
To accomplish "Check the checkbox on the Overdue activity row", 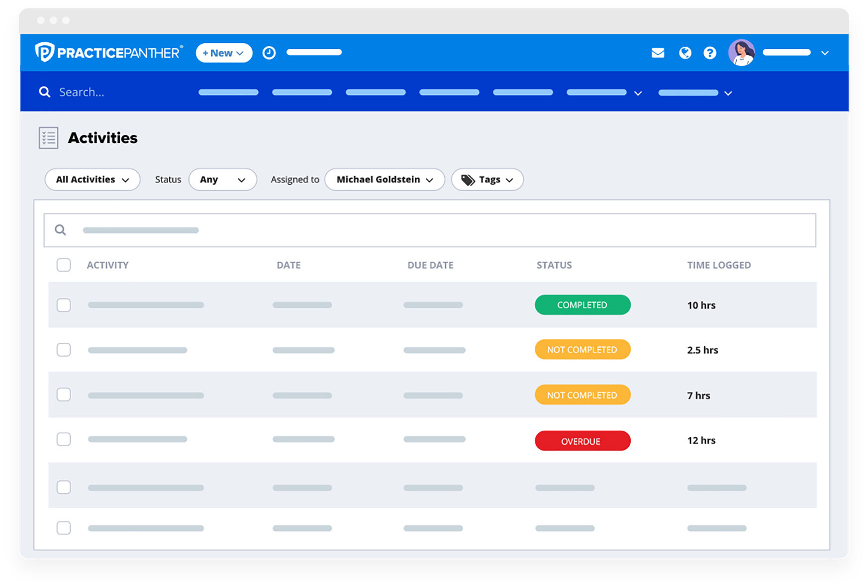I will [x=64, y=439].
